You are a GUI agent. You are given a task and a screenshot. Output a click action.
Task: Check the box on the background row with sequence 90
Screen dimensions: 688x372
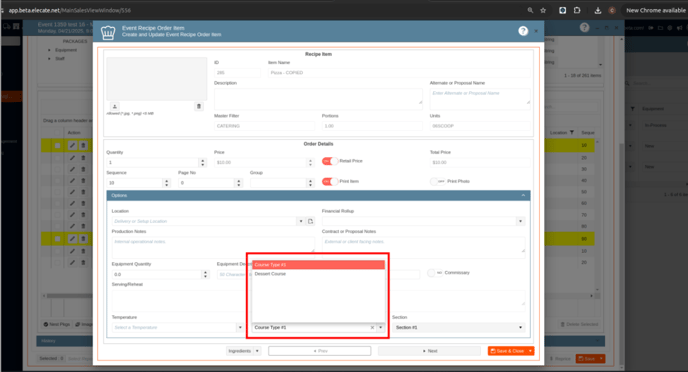pyautogui.click(x=57, y=239)
